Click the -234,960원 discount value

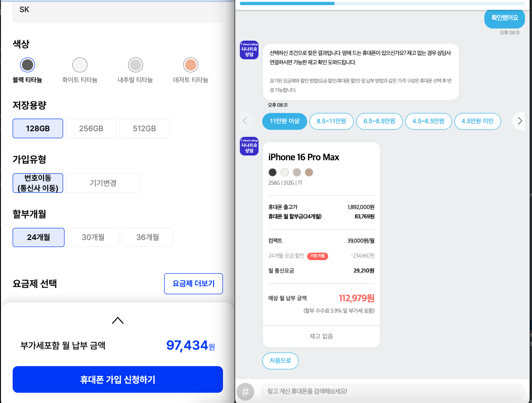pyautogui.click(x=363, y=256)
